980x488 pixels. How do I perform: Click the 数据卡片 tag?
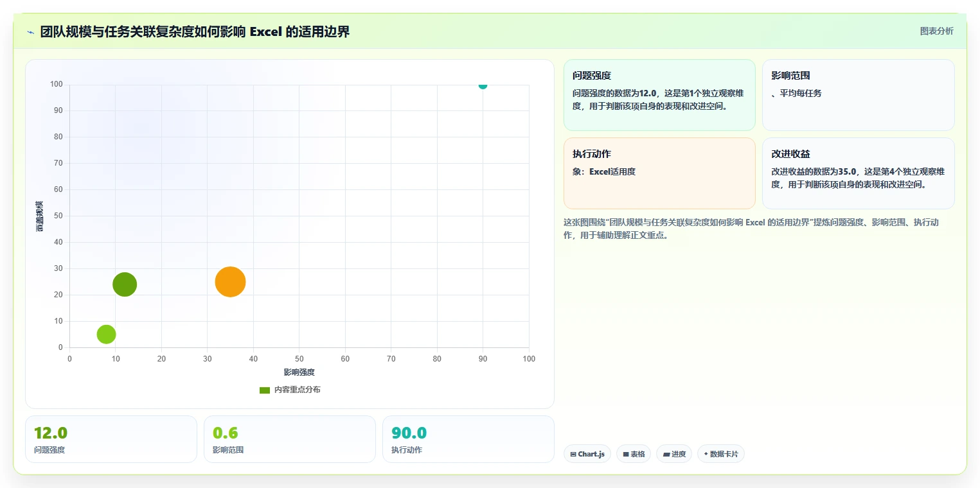(x=721, y=454)
